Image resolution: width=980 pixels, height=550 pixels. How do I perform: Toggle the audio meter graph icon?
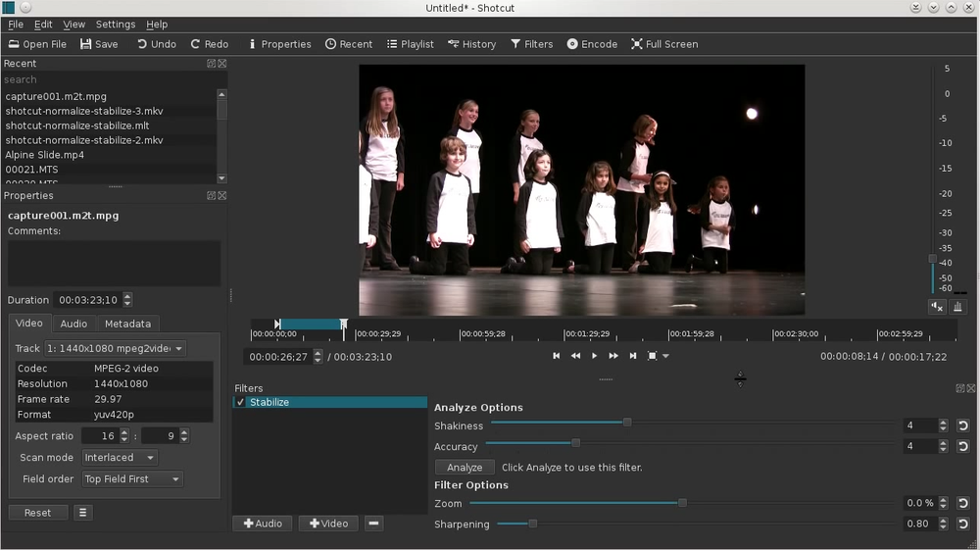point(957,306)
